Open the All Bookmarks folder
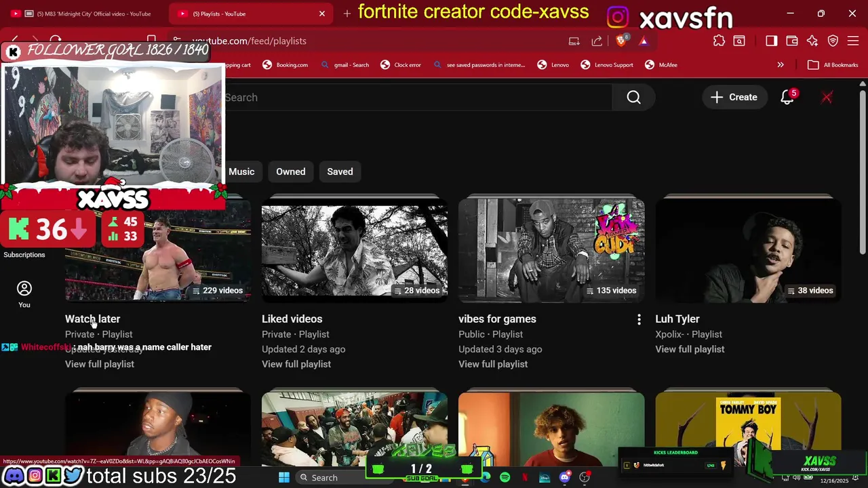Screen dimensions: 868x488 [833, 65]
